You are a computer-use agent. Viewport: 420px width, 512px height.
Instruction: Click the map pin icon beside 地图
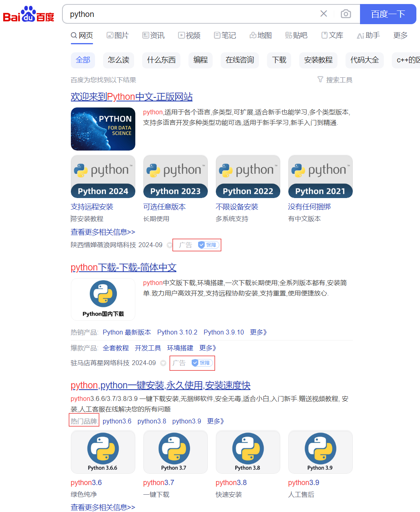(x=252, y=35)
